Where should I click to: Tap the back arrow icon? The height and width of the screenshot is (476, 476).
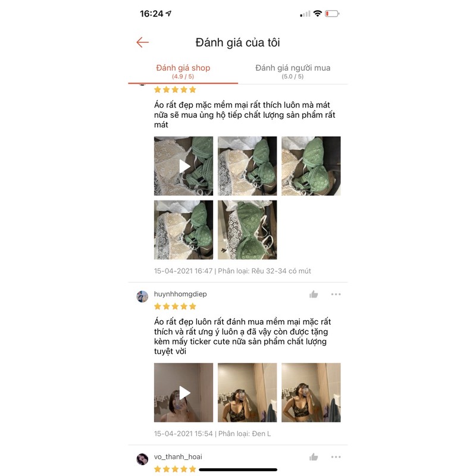[x=142, y=42]
